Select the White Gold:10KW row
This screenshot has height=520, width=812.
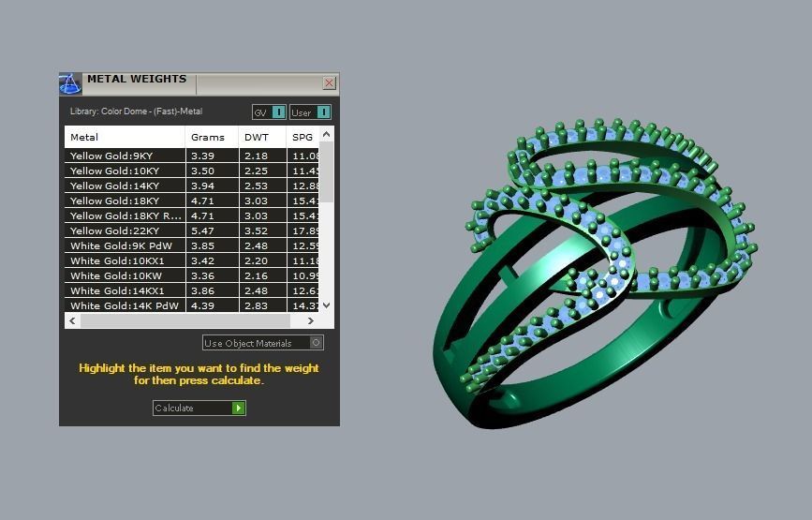point(192,275)
